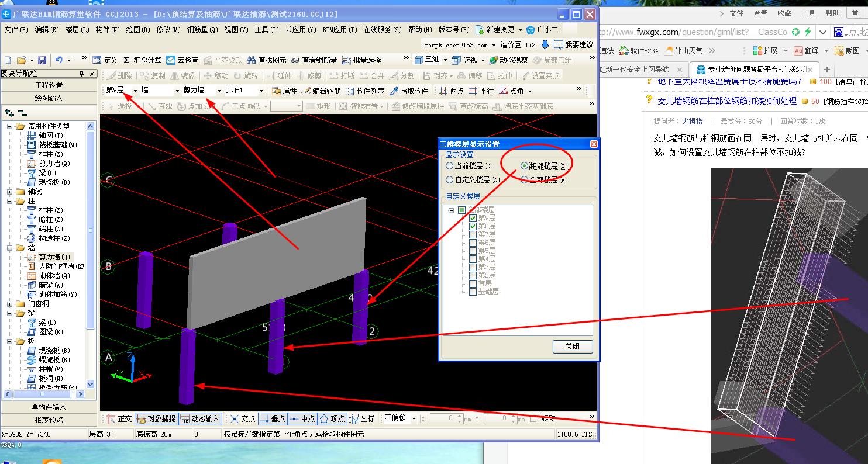Click the 工程设置 panel button
Image resolution: width=868 pixels, height=464 pixels.
pyautogui.click(x=49, y=85)
